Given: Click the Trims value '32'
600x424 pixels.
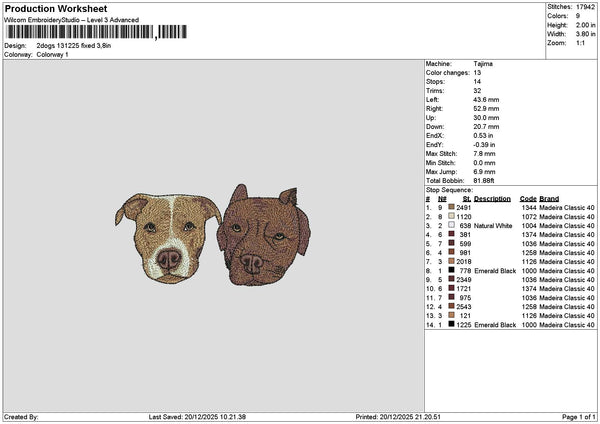Looking at the screenshot, I should coord(477,91).
